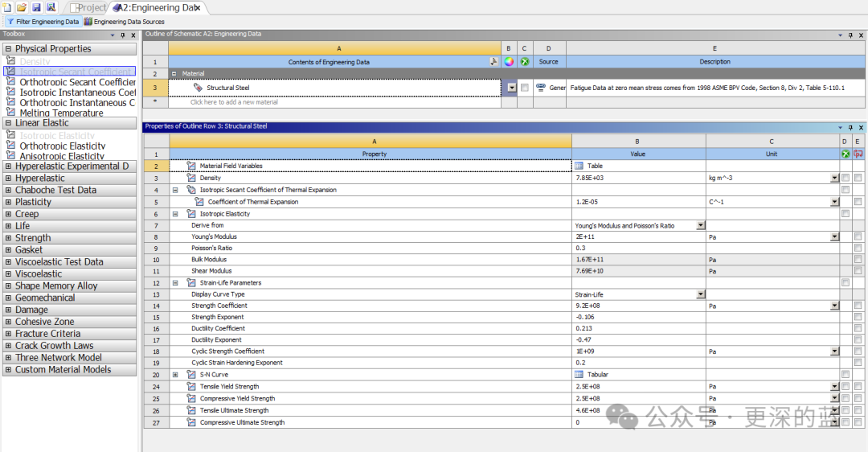Click the Save As icon

(x=51, y=6)
